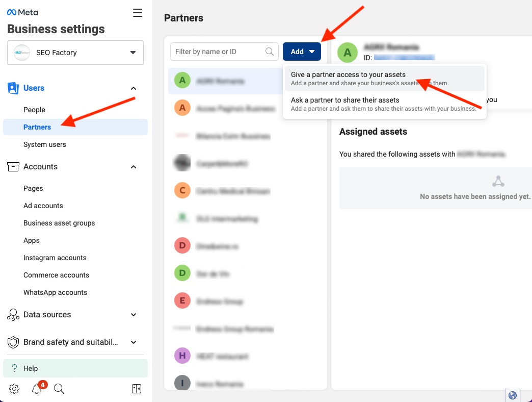This screenshot has height=402, width=532.
Task: Collapse sidebar using the panel toggle icon
Action: (136, 389)
